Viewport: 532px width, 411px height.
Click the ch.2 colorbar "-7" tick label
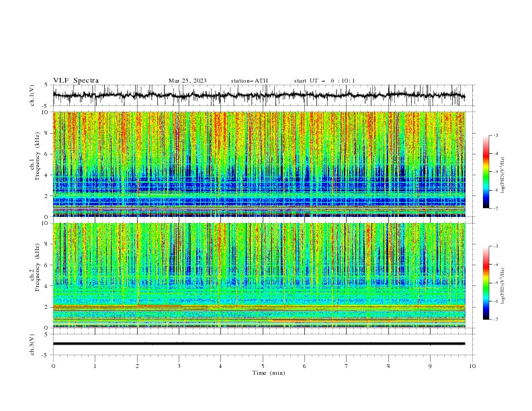coord(496,319)
